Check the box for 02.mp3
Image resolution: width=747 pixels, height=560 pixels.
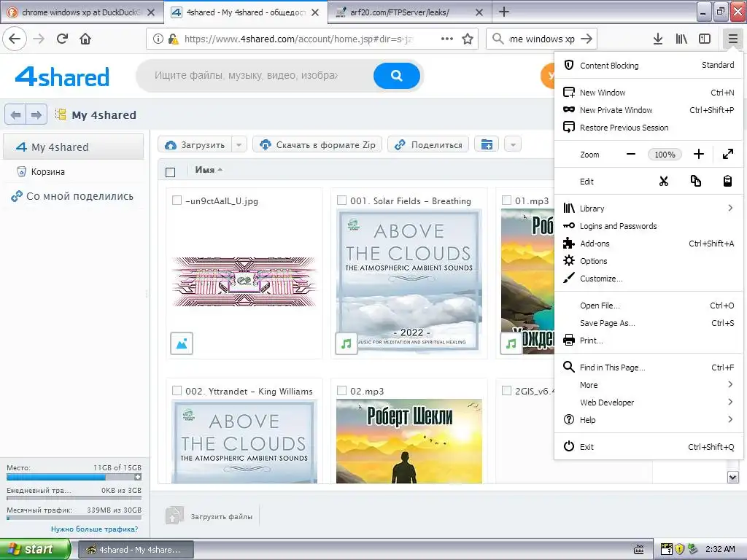pyautogui.click(x=341, y=391)
